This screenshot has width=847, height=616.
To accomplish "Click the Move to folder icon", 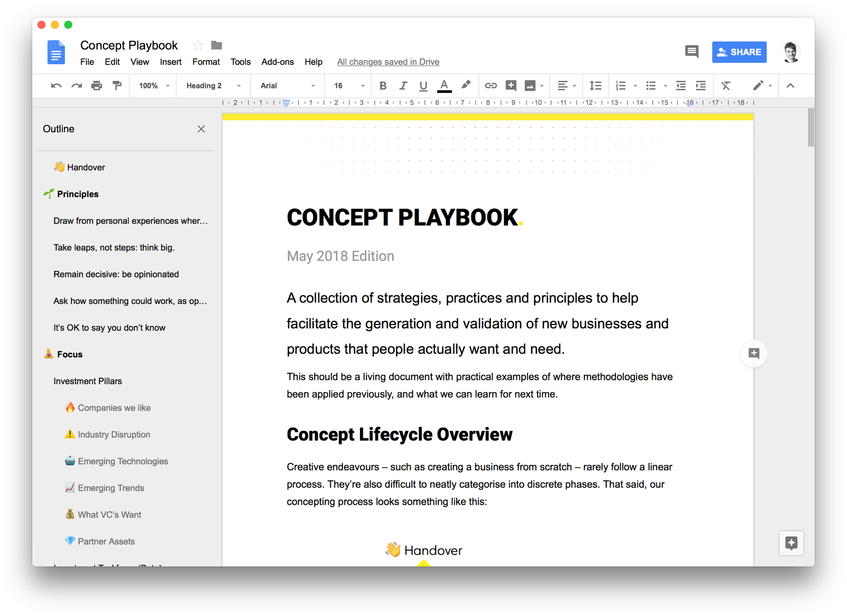I will [217, 45].
